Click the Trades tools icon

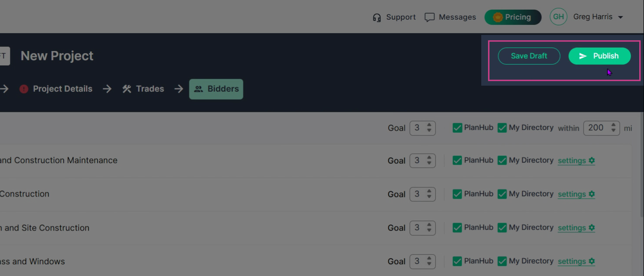coord(127,89)
